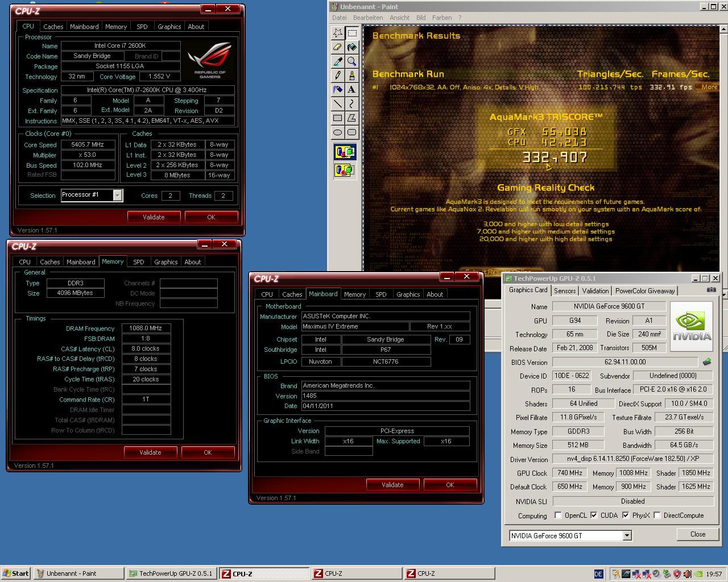Click the BIOS save icon in GPU-Z
This screenshot has width=728, height=582.
coord(707,361)
